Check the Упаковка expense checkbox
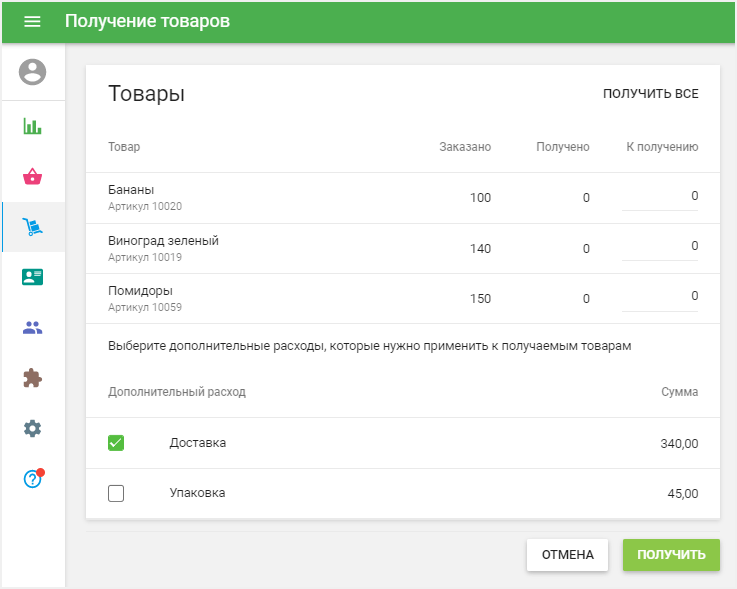 [116, 493]
